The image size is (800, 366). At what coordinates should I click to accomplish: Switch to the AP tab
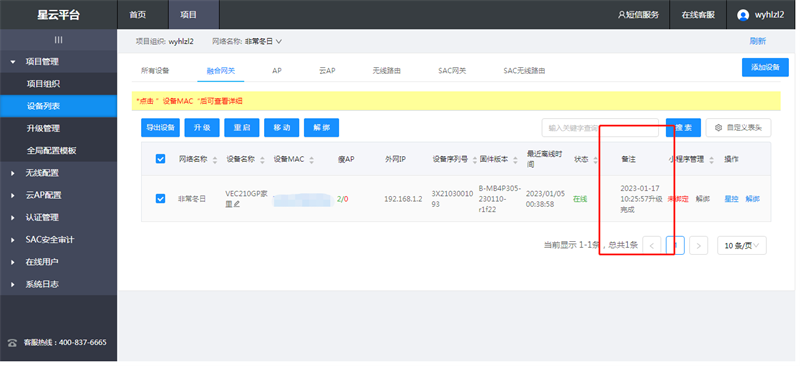pos(277,71)
